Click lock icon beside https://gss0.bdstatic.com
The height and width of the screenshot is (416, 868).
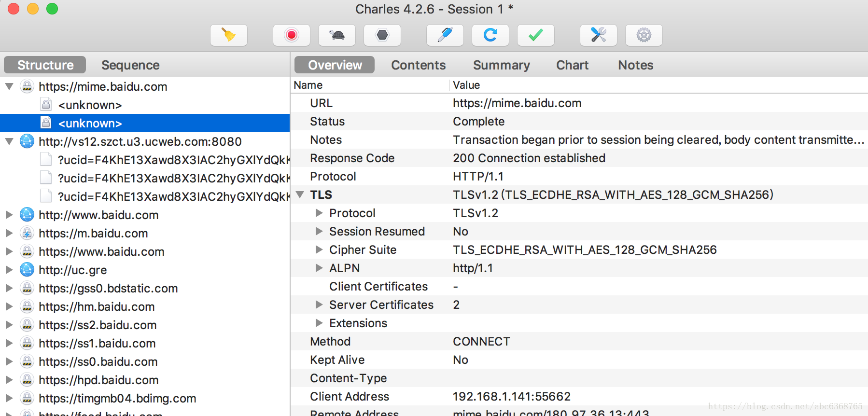tap(27, 288)
